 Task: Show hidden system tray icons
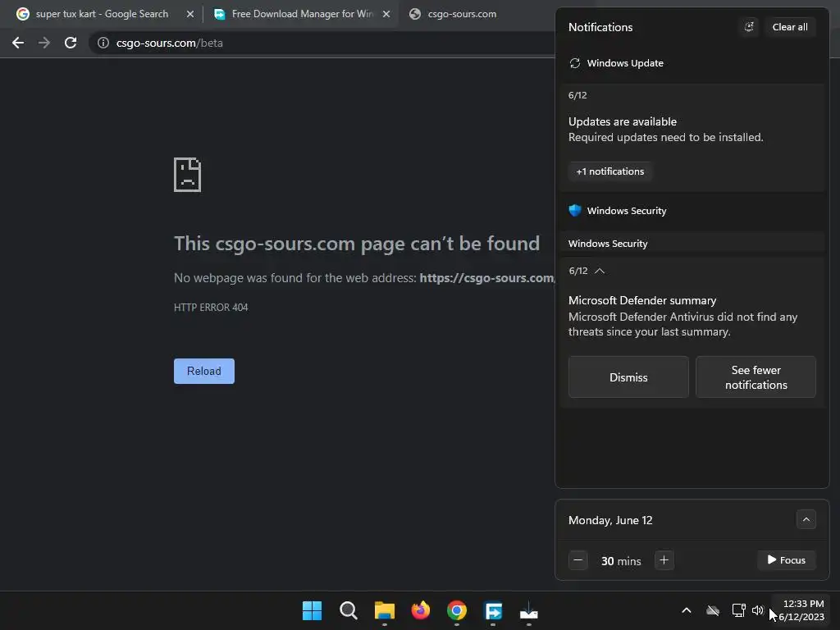click(x=687, y=610)
